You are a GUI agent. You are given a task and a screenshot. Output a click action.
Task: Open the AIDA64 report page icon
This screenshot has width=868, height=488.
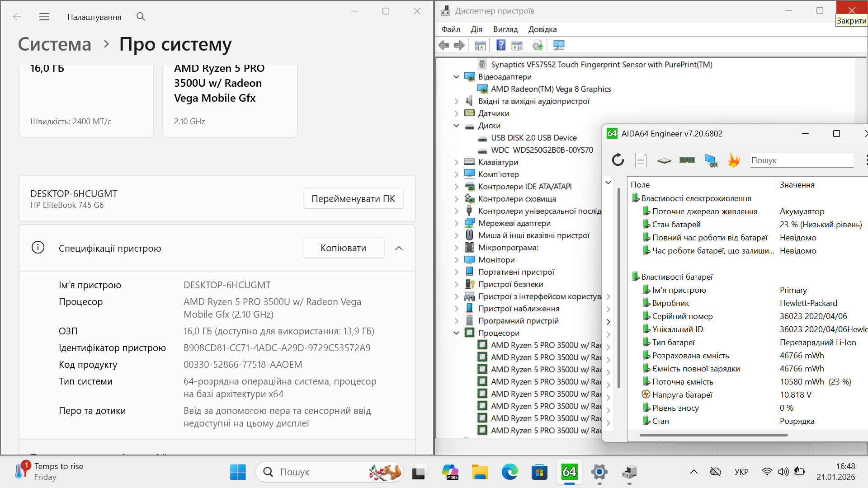(x=641, y=160)
